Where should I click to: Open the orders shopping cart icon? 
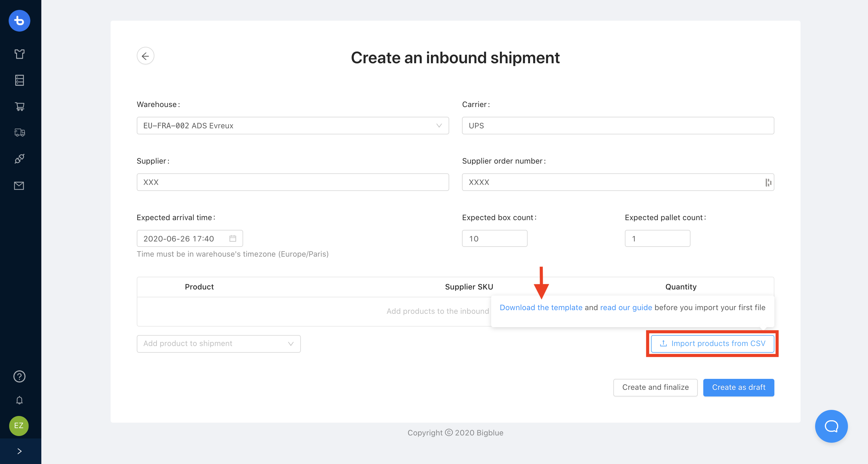click(19, 106)
